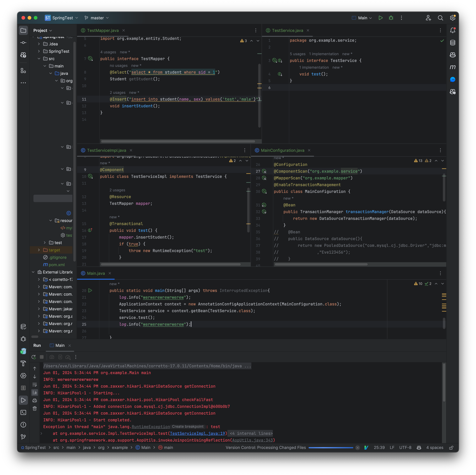The image size is (476, 475).
Task: Open the master branch dropdown
Action: click(97, 18)
